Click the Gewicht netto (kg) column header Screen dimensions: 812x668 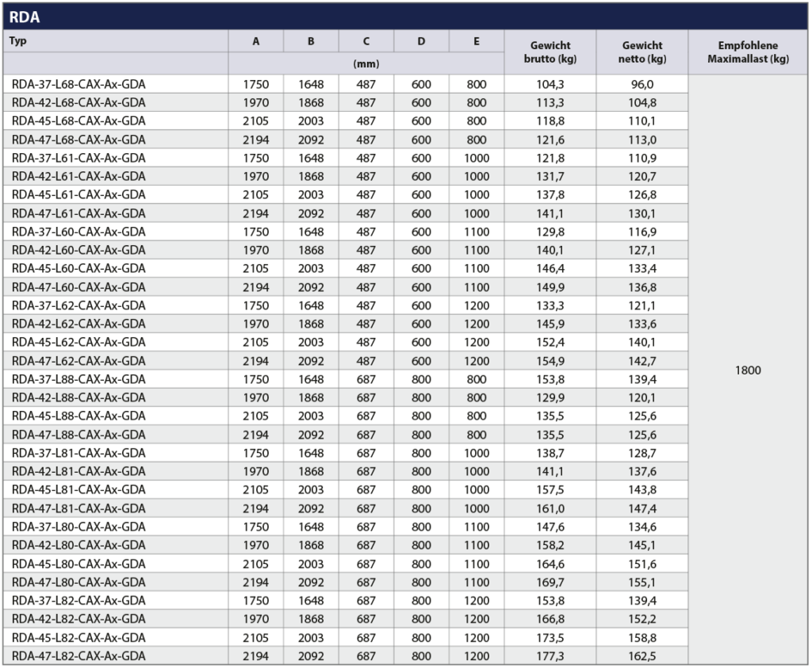pyautogui.click(x=642, y=52)
